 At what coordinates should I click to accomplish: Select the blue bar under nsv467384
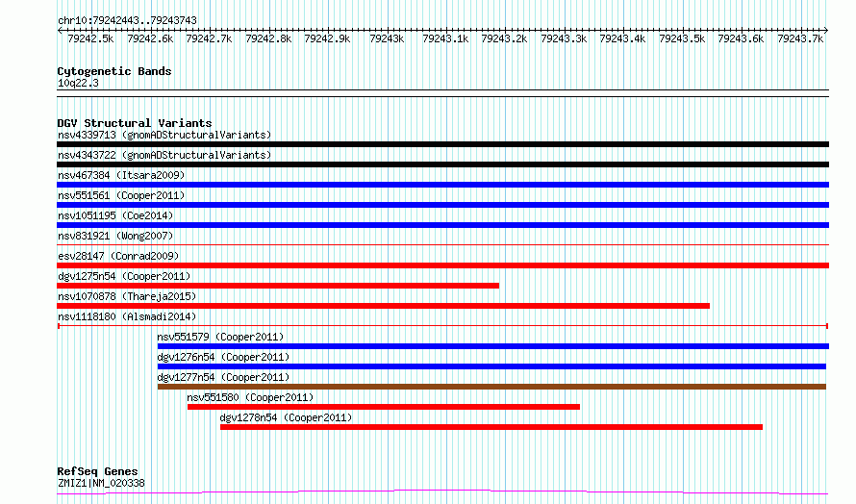tap(442, 185)
